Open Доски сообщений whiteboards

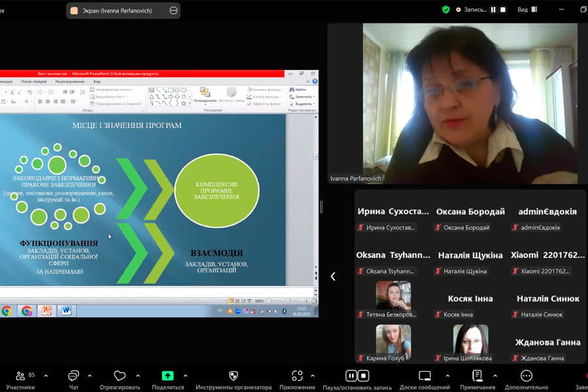tap(425, 376)
